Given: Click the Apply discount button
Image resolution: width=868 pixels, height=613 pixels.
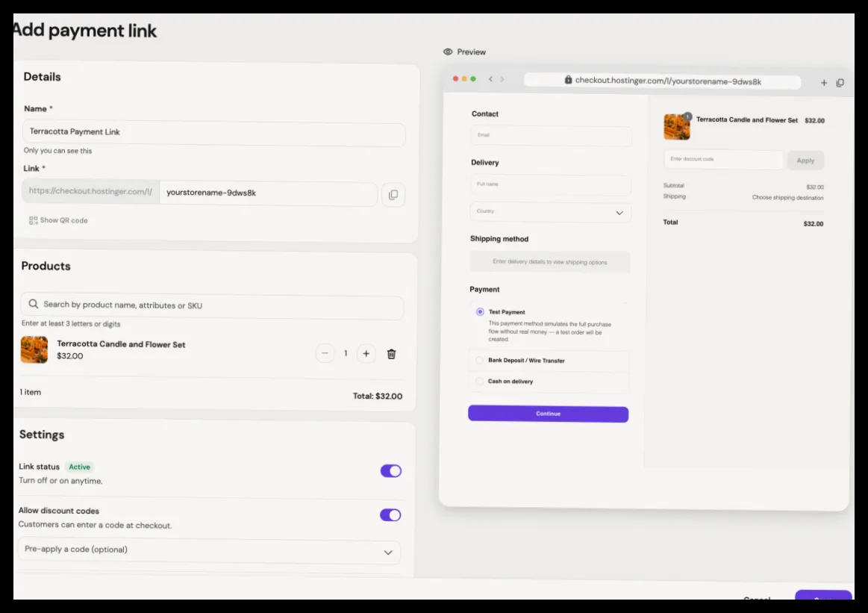Looking at the screenshot, I should point(805,161).
